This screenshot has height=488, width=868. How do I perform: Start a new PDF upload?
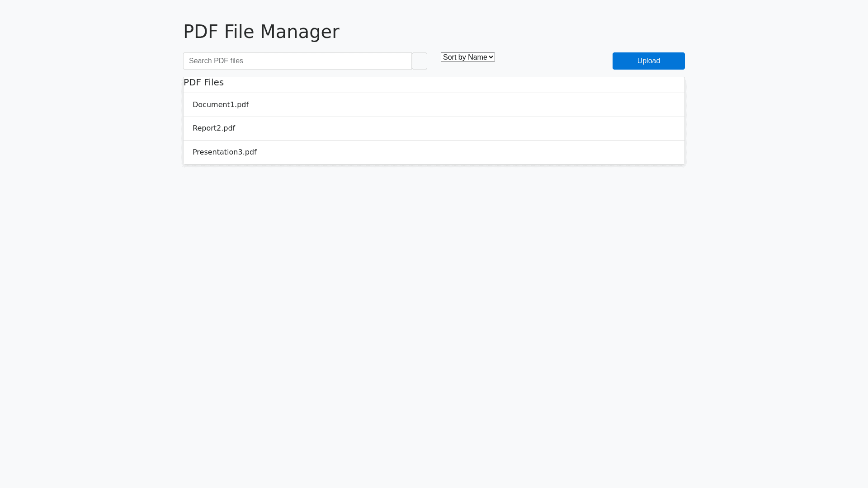[x=648, y=61]
